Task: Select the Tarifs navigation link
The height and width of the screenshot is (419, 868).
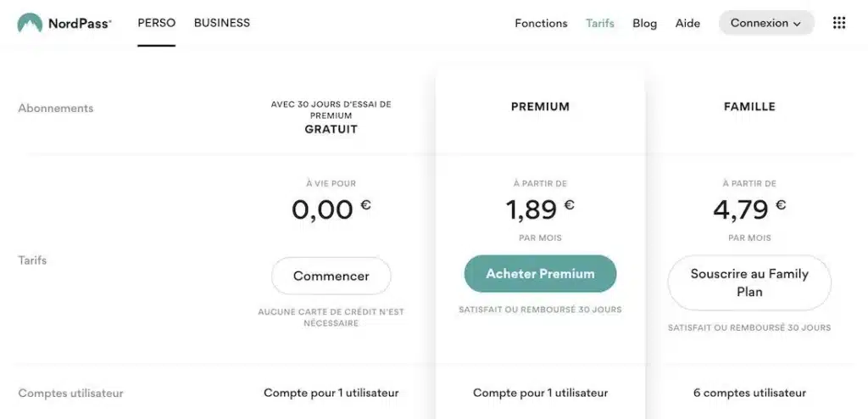Action: [x=600, y=23]
